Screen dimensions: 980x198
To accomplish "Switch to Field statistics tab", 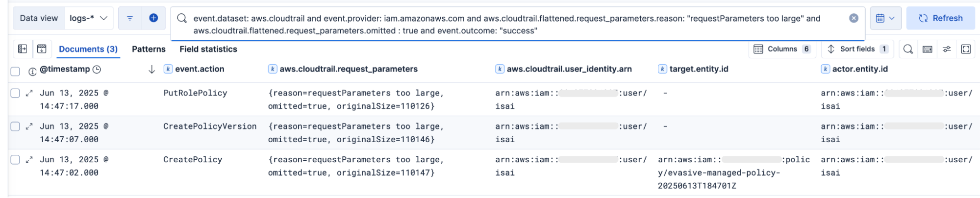I will pyautogui.click(x=208, y=49).
